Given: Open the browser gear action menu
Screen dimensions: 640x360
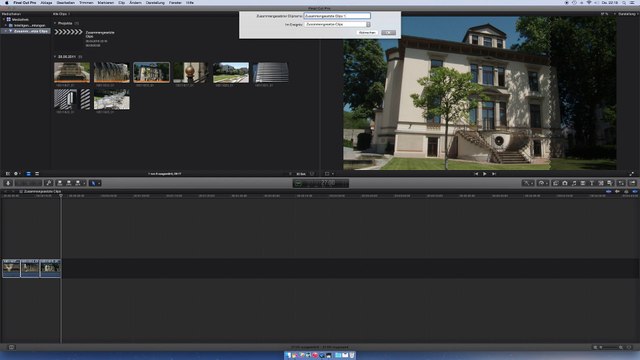Looking at the screenshot, I should (16, 174).
